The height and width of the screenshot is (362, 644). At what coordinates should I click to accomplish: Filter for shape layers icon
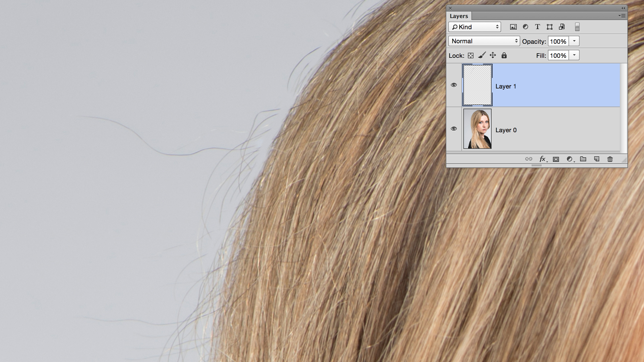[549, 27]
